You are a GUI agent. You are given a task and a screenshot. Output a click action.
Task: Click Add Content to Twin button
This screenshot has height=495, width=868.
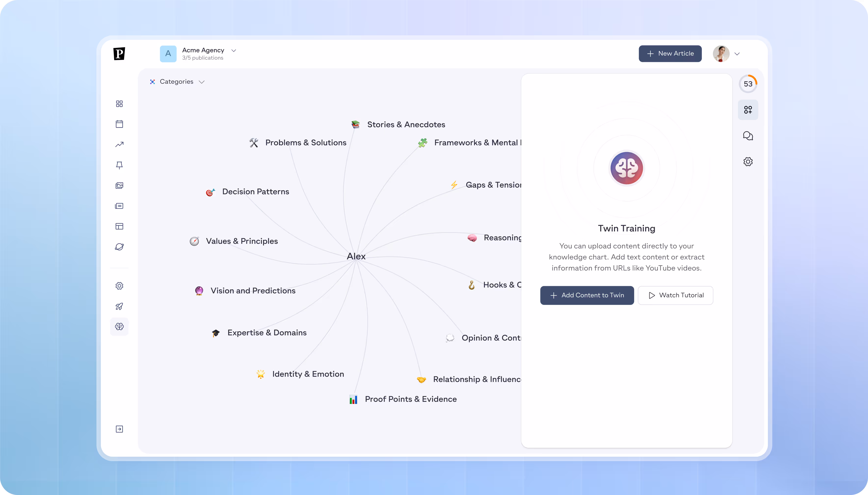587,295
